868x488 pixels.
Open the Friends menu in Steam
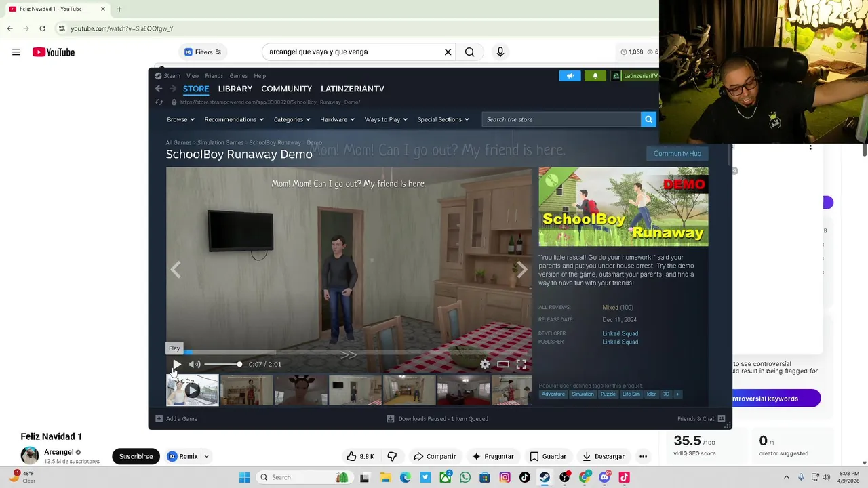pos(214,76)
